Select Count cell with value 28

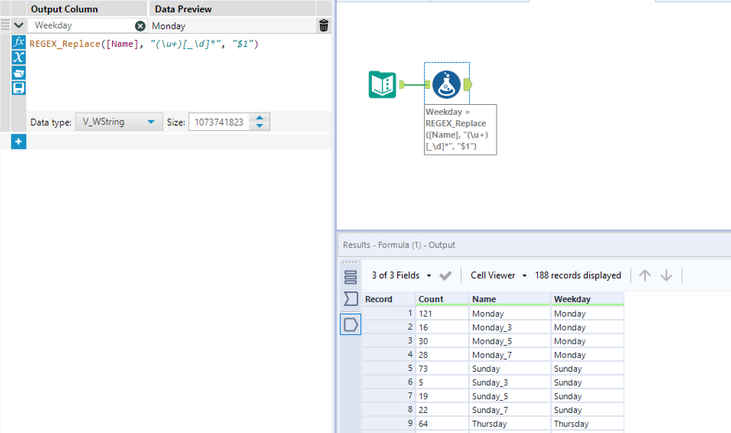click(x=442, y=355)
